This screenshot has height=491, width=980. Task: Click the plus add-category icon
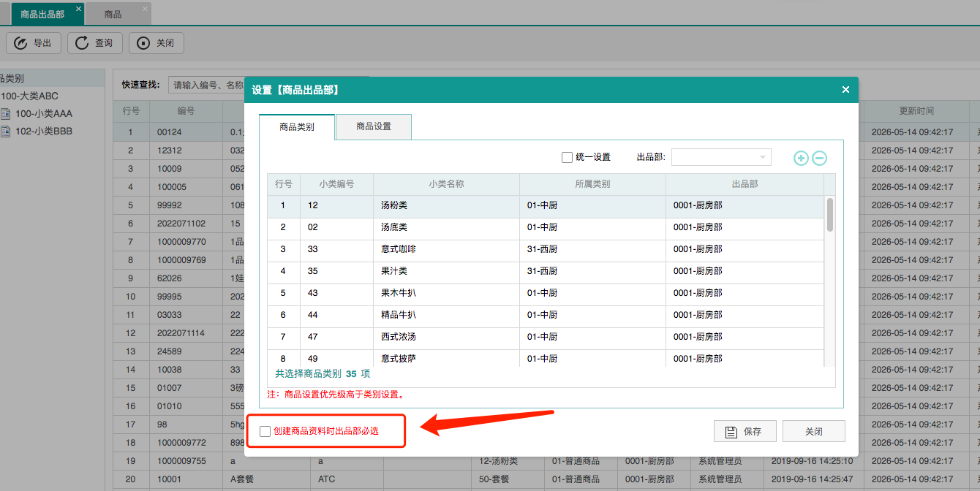coord(802,158)
